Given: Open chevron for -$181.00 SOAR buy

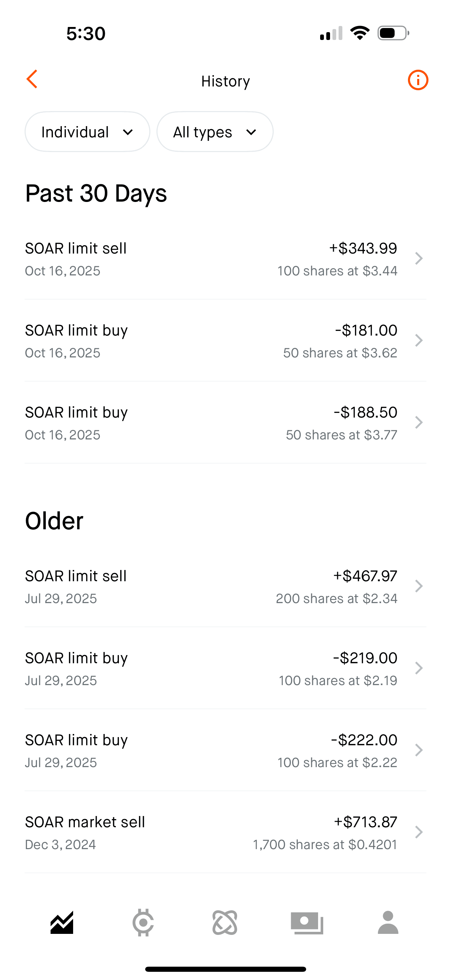Looking at the screenshot, I should (x=419, y=340).
